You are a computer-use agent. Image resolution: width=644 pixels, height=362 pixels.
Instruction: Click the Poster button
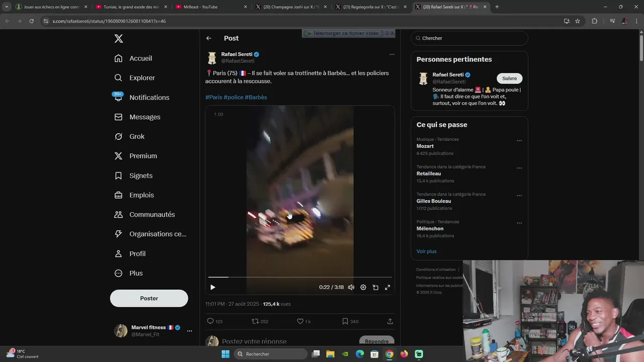tap(149, 298)
